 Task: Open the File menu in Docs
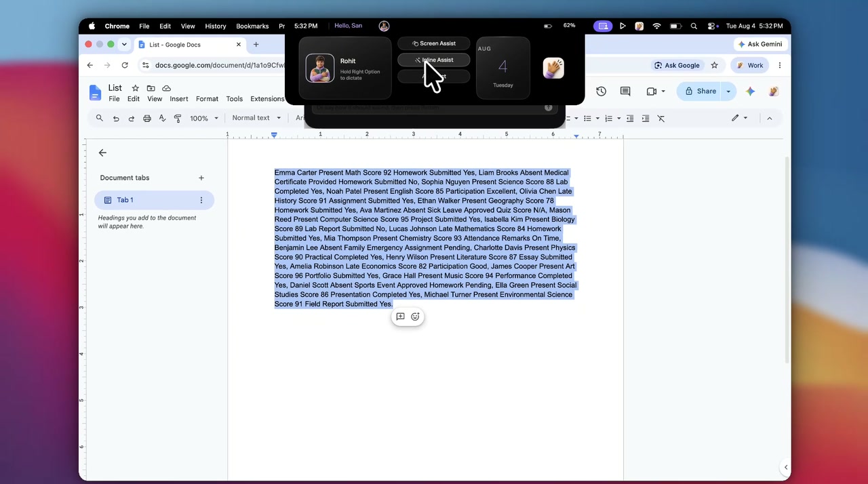(114, 99)
